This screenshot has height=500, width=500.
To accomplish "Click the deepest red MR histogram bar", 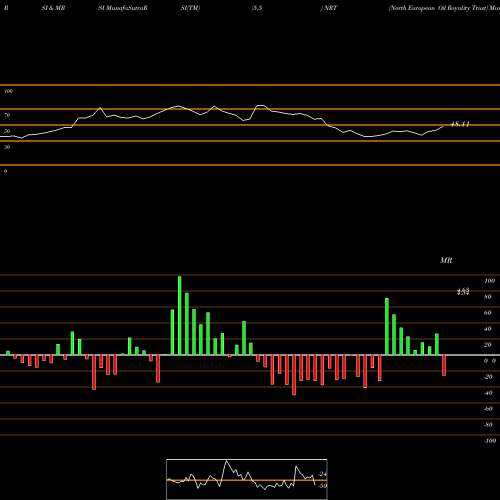I will (294, 375).
